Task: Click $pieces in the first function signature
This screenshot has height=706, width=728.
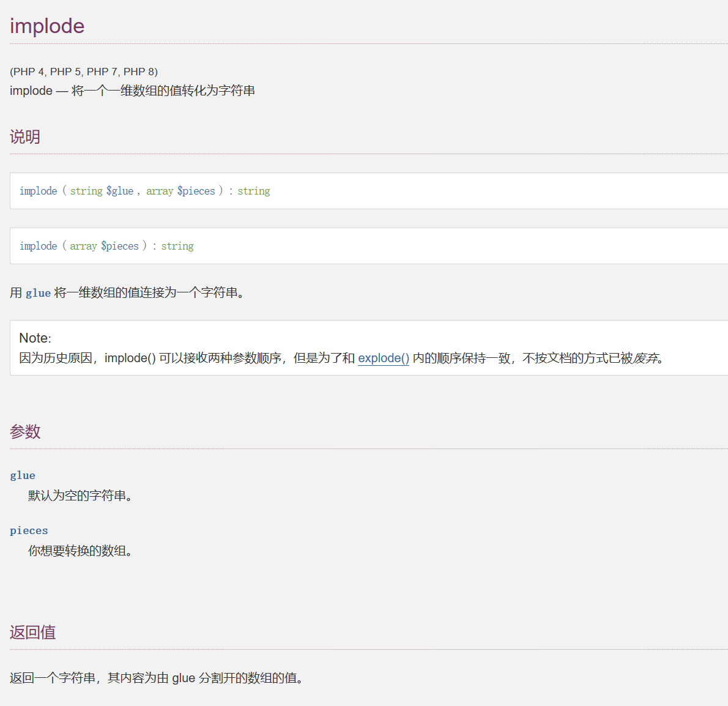Action: pyautogui.click(x=196, y=191)
